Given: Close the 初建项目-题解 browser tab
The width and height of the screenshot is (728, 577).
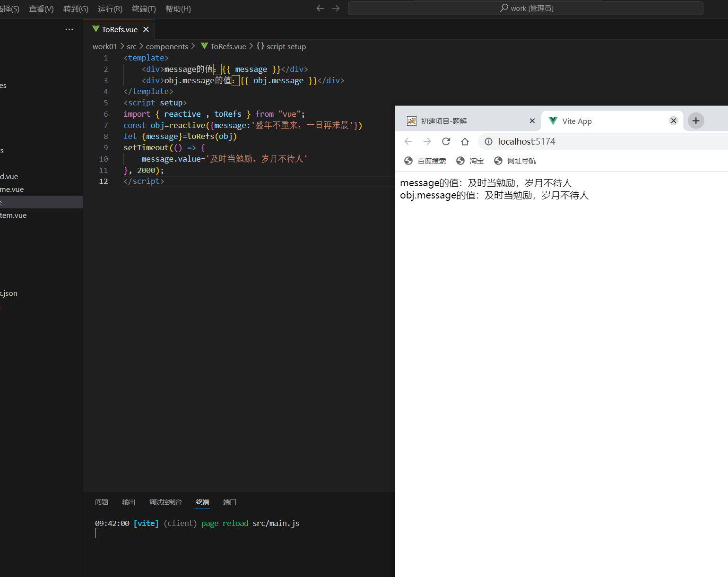Looking at the screenshot, I should pos(532,121).
